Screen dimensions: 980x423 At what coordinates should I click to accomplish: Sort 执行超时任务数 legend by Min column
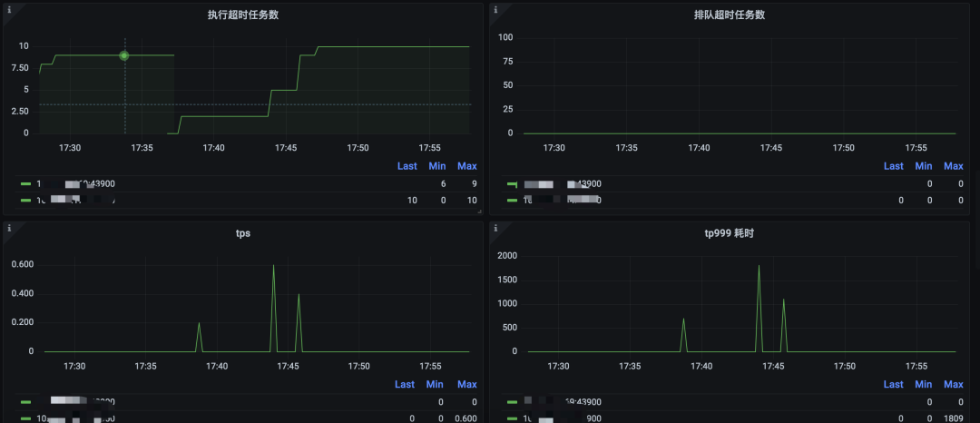[x=436, y=166]
